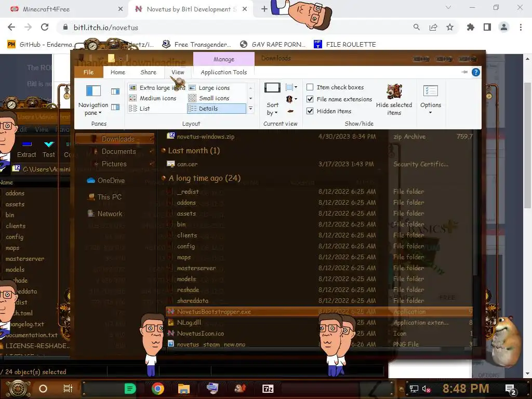Share this page icon in Chrome
Viewport: 532px width, 399px height.
(433, 27)
